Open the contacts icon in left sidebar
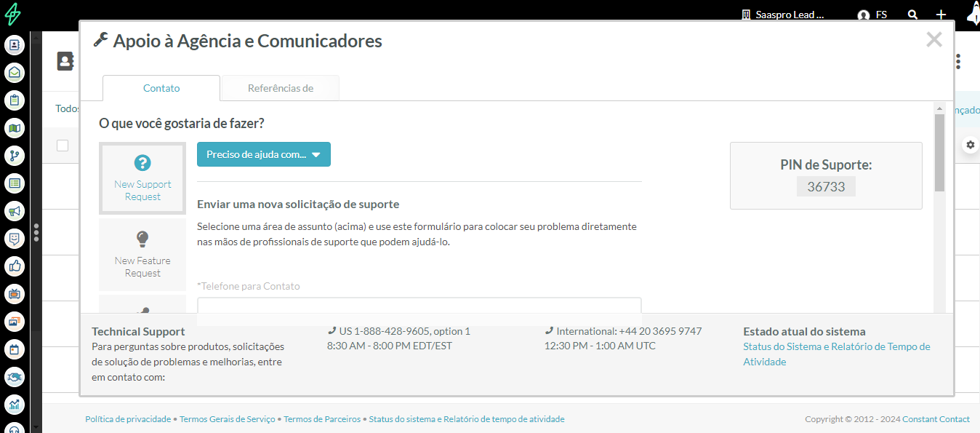The height and width of the screenshot is (433, 980). (15, 45)
